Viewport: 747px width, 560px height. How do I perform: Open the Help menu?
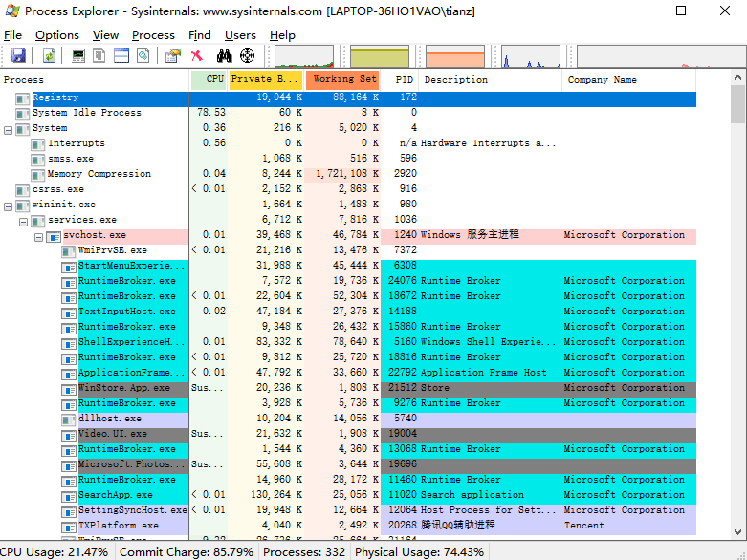pyautogui.click(x=282, y=35)
